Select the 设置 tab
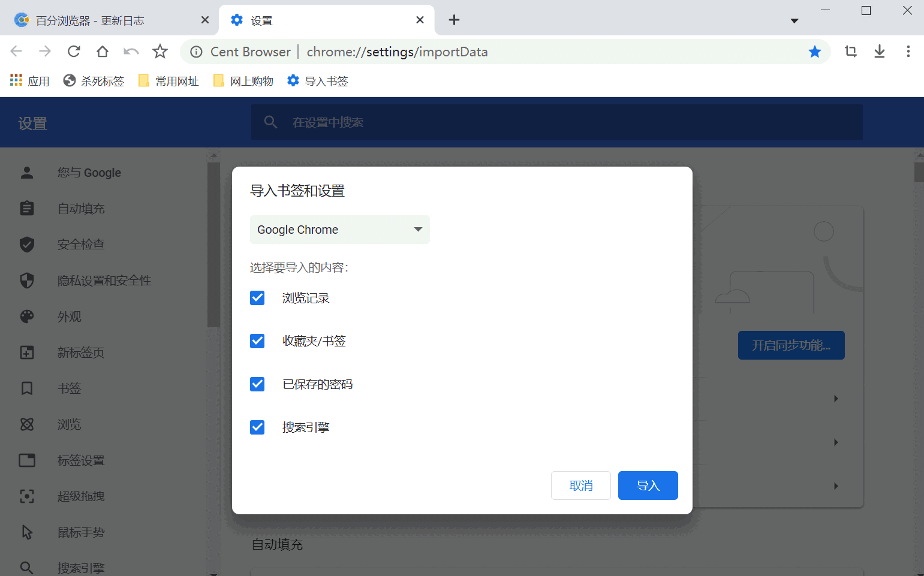The image size is (924, 576). click(x=326, y=20)
